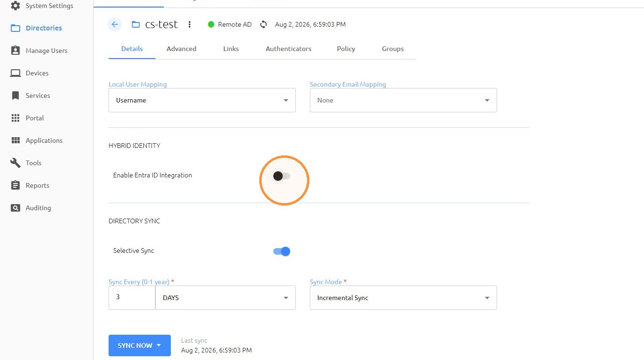This screenshot has height=360, width=644.
Task: Click the Auditing search icon
Action: tap(15, 208)
